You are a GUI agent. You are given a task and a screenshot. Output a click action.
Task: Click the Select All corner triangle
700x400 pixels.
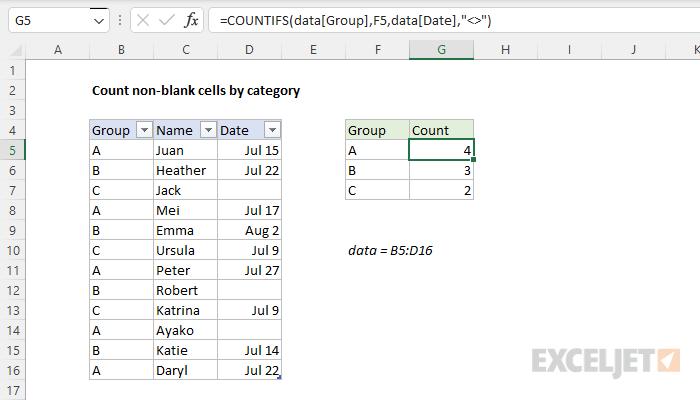16,50
